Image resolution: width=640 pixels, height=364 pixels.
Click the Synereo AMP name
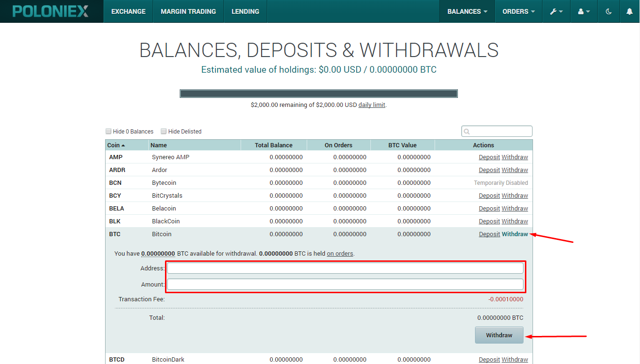click(171, 157)
